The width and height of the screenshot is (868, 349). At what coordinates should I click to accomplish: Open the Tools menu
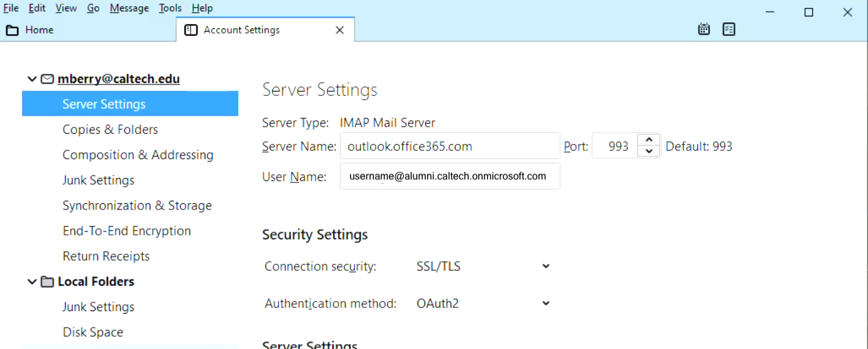coord(170,8)
